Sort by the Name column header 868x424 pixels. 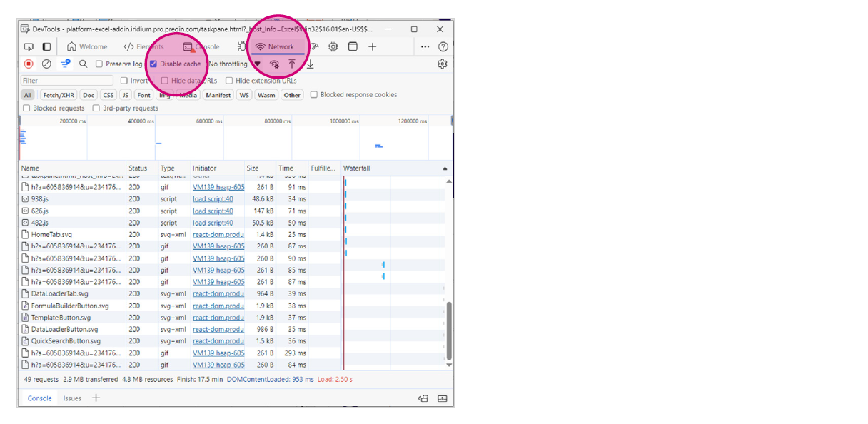73,168
